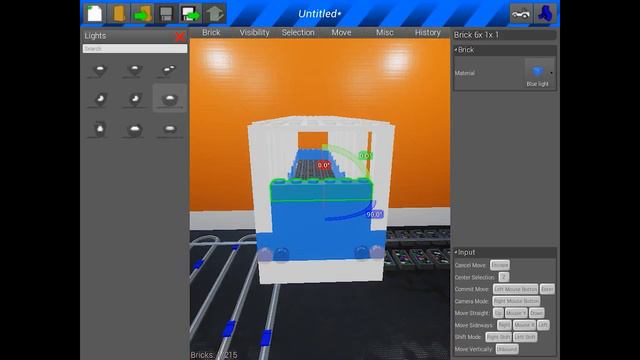
Task: Click the Save As icon with green arrow
Action: click(x=190, y=13)
